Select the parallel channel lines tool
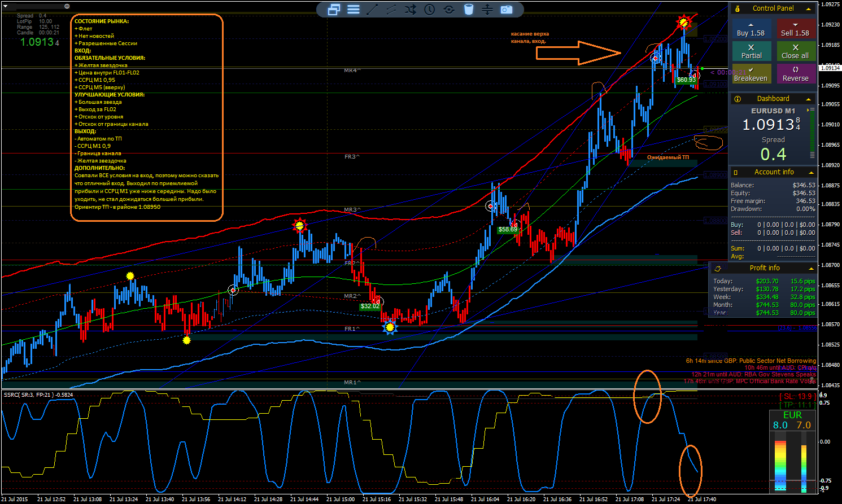The height and width of the screenshot is (504, 842). [x=391, y=10]
